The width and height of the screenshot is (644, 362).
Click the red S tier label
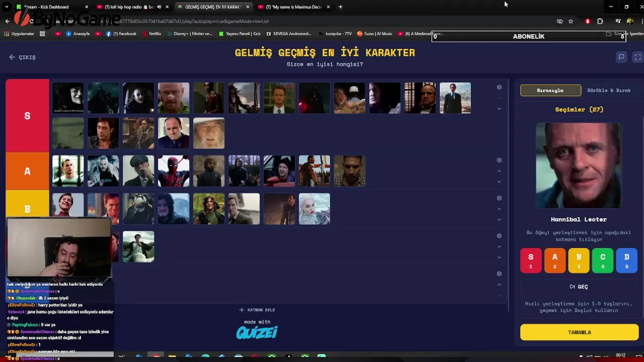click(x=28, y=116)
